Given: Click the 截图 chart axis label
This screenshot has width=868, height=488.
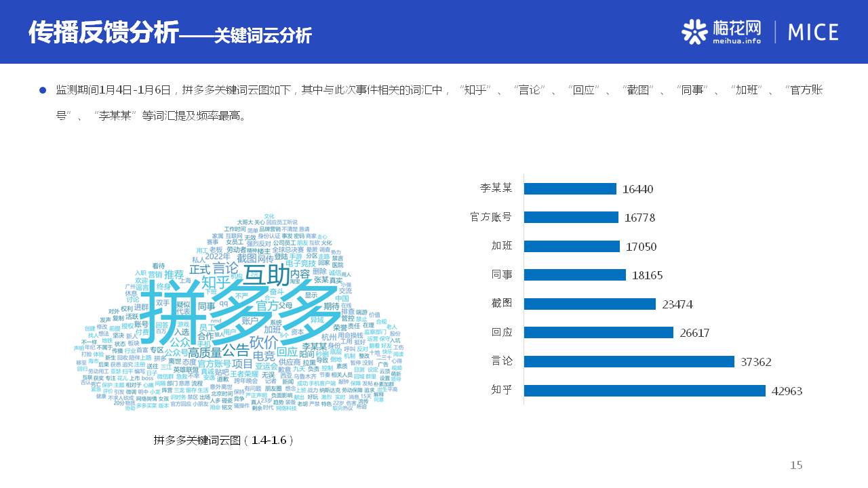Looking at the screenshot, I should click(x=502, y=304).
